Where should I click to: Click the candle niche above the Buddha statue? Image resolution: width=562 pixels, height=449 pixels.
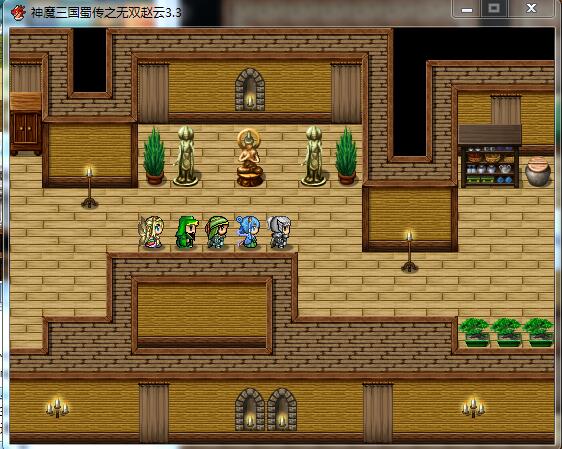[250, 90]
